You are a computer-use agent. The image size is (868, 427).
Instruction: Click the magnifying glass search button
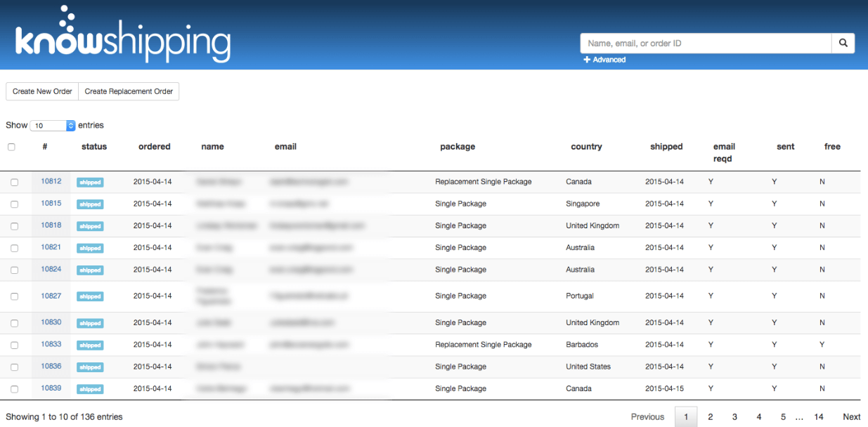coord(843,43)
